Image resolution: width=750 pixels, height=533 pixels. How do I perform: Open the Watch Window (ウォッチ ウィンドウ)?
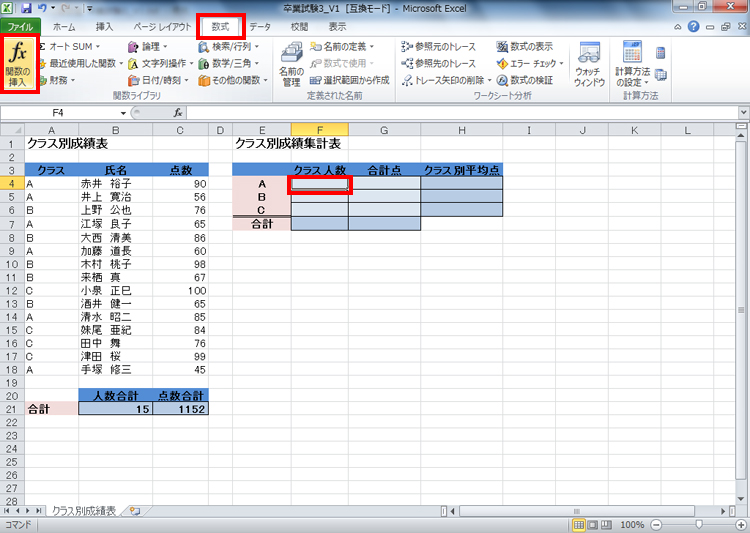589,65
